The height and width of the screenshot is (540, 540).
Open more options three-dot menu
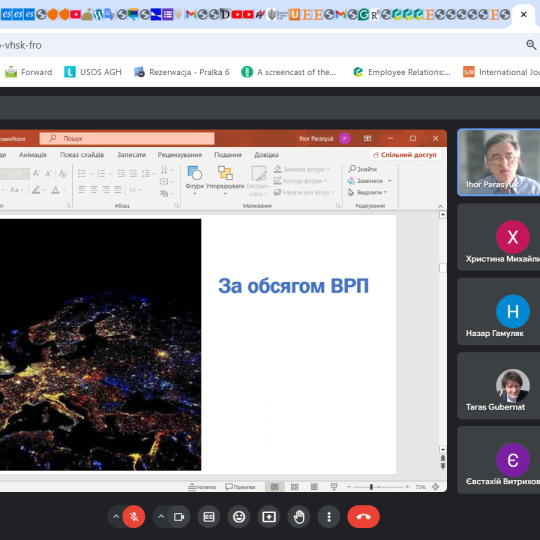point(329,517)
